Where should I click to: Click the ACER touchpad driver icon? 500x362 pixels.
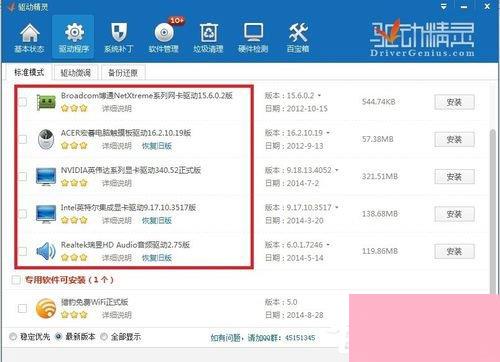[46, 139]
